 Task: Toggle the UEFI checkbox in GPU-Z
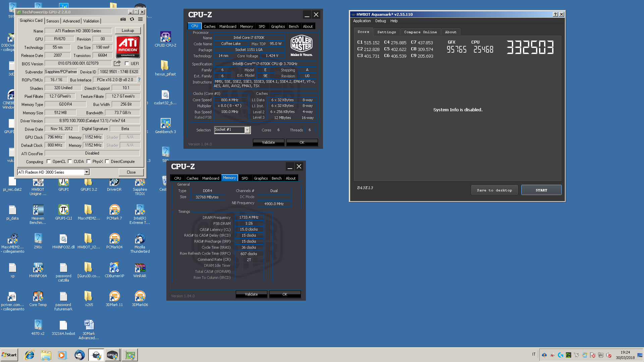click(127, 63)
